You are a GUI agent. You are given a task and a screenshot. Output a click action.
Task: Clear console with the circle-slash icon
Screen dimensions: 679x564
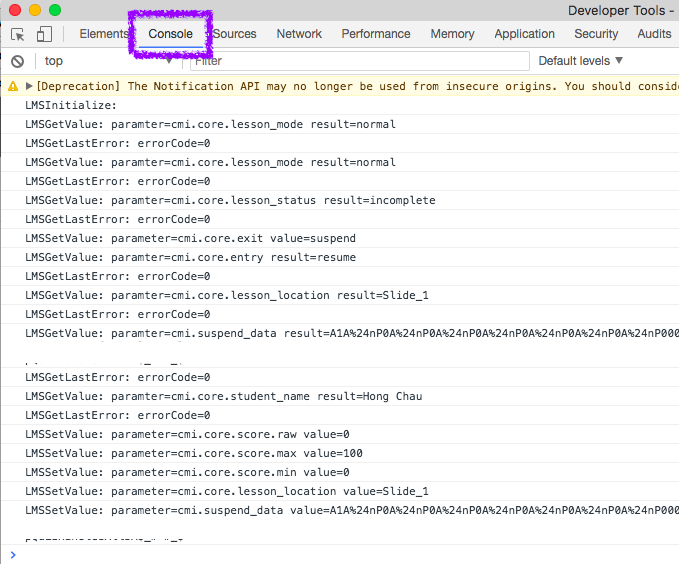[17, 61]
